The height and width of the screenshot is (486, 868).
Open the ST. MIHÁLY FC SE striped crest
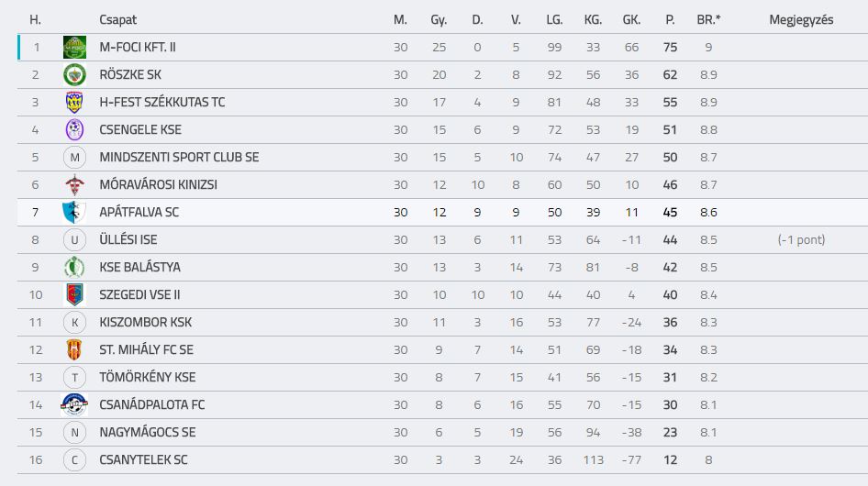tap(74, 350)
